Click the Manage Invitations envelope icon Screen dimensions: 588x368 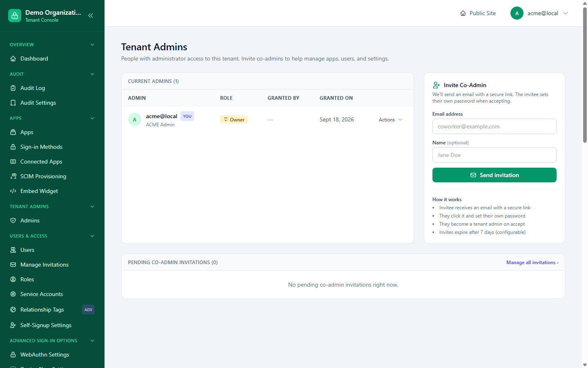(13, 265)
